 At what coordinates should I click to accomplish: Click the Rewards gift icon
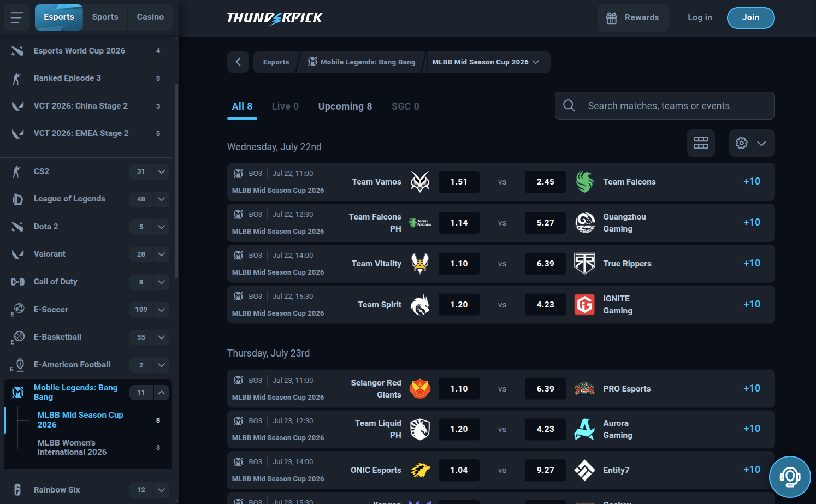[x=612, y=18]
